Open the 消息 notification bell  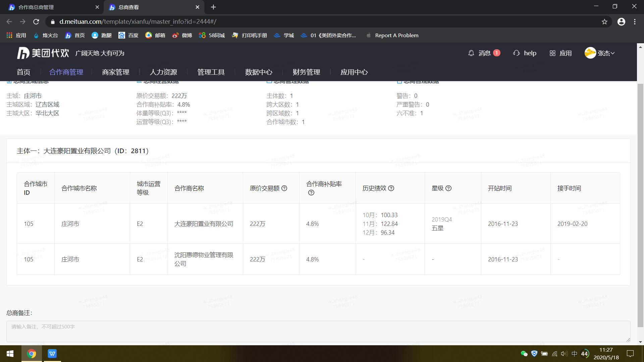coord(471,53)
